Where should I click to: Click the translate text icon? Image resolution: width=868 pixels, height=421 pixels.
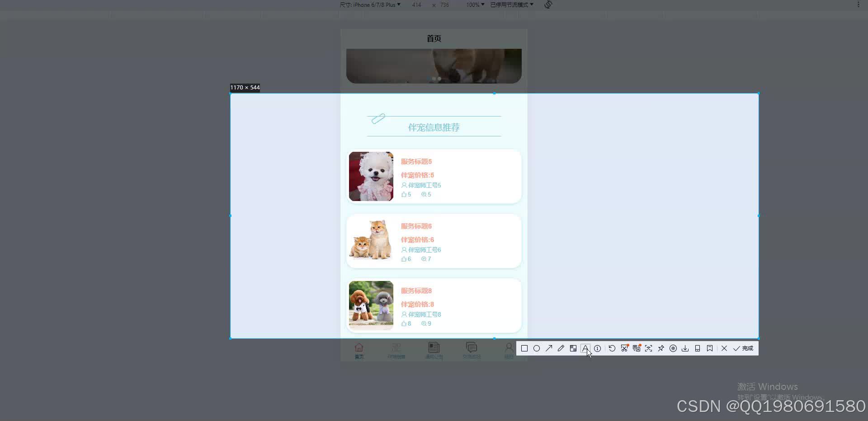tap(637, 348)
